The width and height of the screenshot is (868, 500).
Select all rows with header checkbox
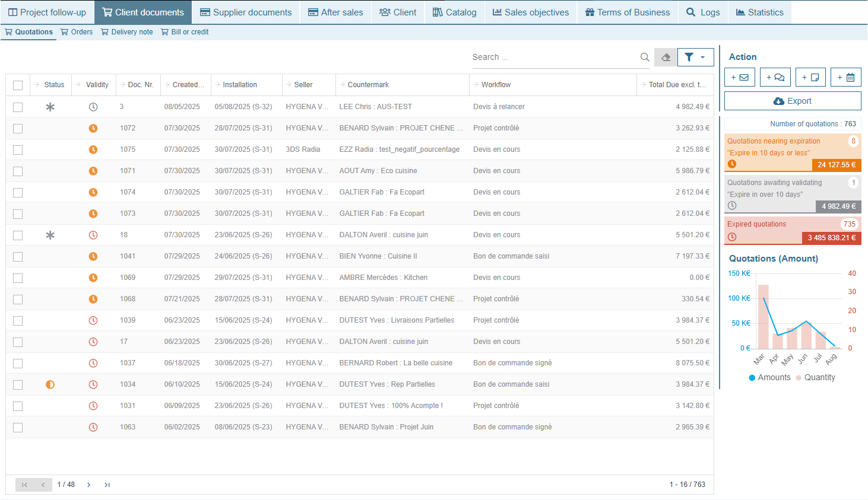pos(18,85)
